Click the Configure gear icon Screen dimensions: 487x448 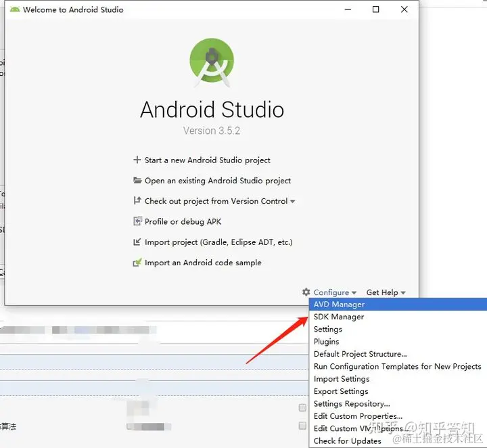click(x=306, y=292)
